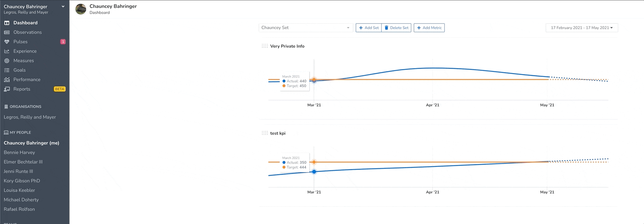Viewport: 644px width, 224px height.
Task: Click the Pulses notification badge
Action: 63,42
